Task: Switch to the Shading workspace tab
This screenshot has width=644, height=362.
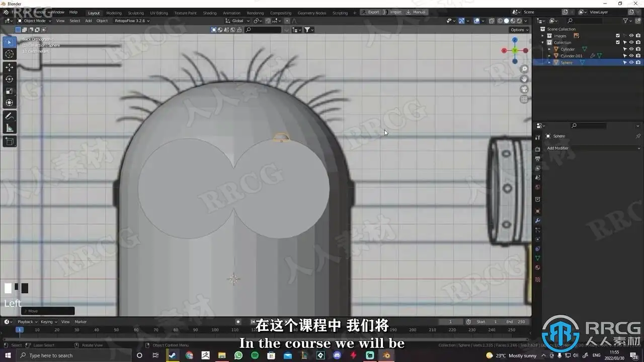Action: 210,13
